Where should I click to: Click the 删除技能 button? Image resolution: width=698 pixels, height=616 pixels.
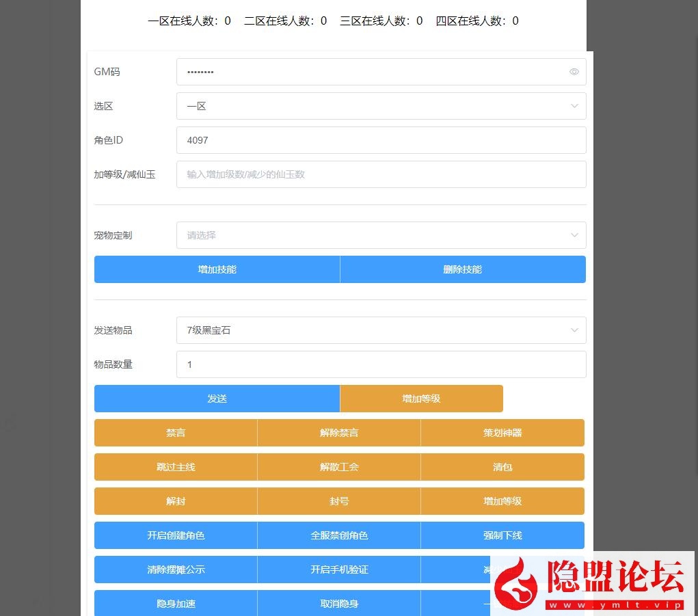click(463, 269)
